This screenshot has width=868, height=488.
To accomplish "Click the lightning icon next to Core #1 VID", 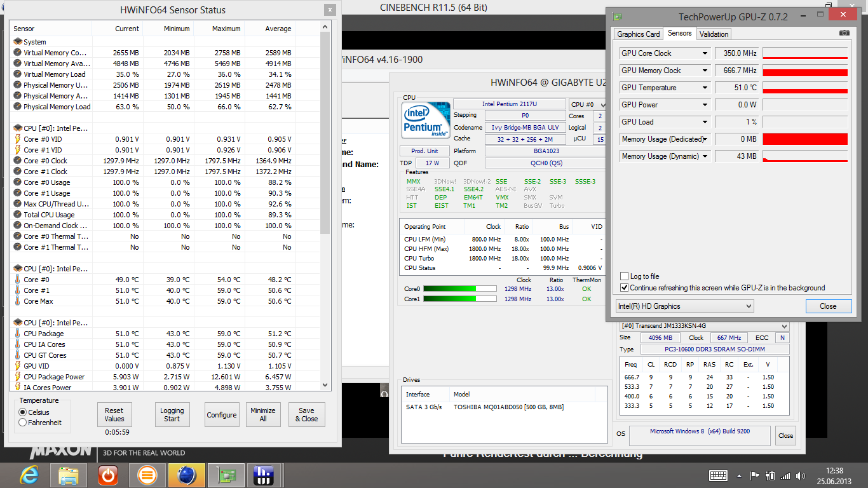I will coord(18,150).
